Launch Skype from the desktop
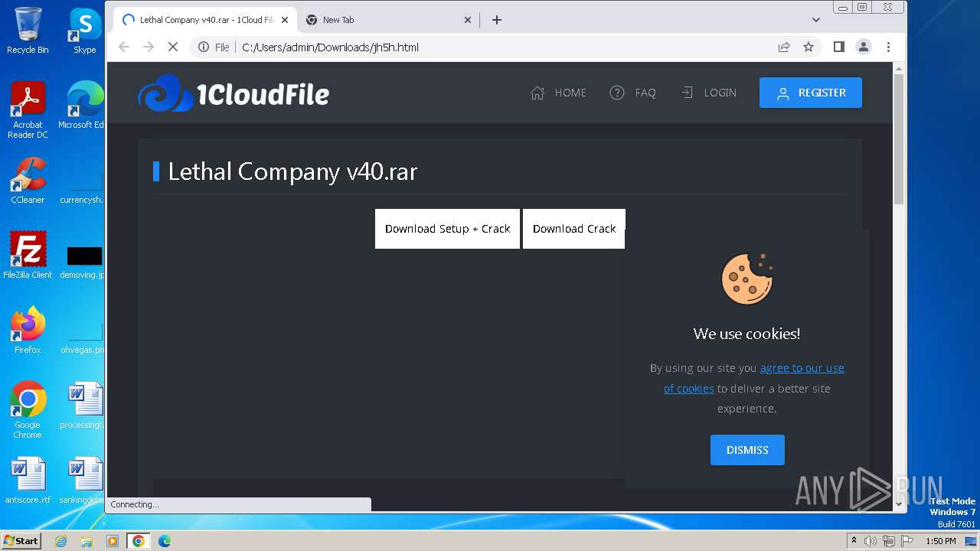 tap(84, 31)
